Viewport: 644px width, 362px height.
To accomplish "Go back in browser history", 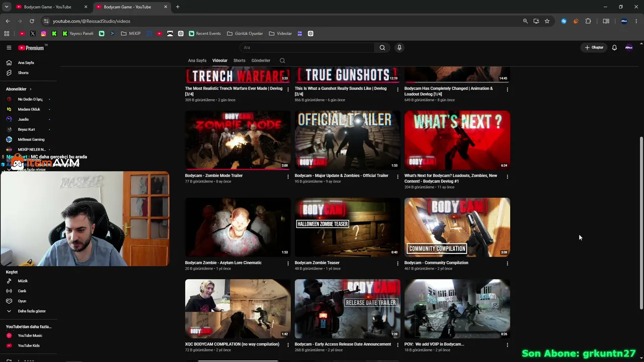I will point(8,21).
